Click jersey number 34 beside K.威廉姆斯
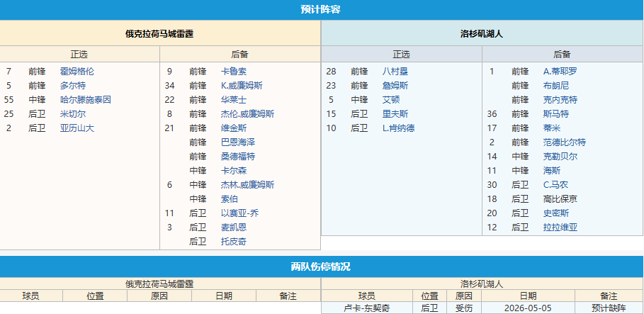 [x=169, y=86]
